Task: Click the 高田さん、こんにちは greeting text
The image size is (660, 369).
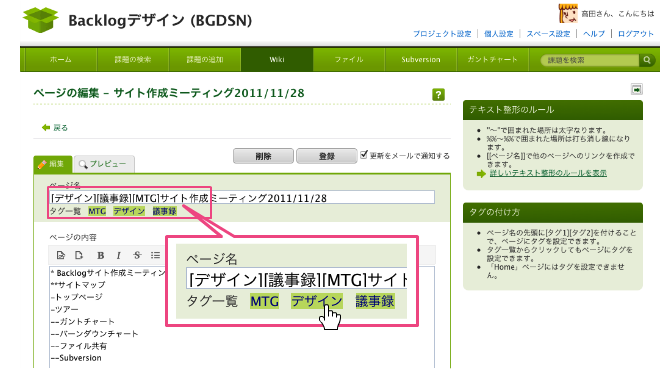Action: (x=617, y=14)
